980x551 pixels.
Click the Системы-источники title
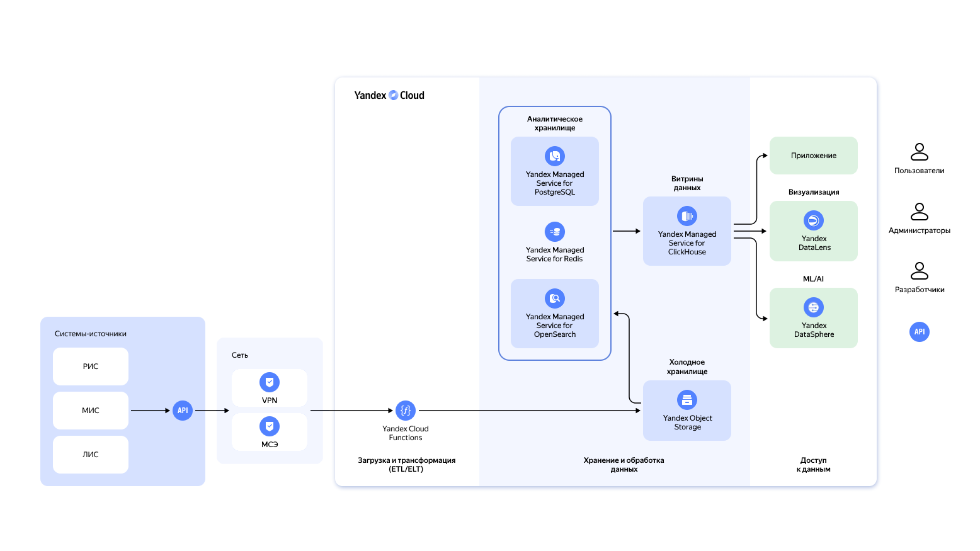(x=91, y=334)
